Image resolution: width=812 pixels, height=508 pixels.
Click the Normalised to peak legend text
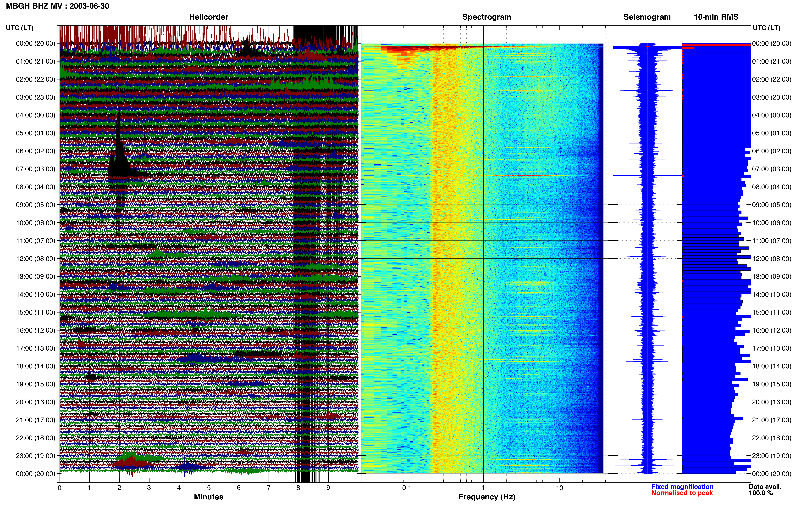coord(682,493)
